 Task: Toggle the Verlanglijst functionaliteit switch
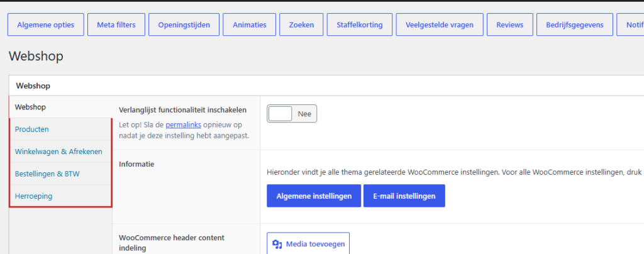[x=292, y=114]
